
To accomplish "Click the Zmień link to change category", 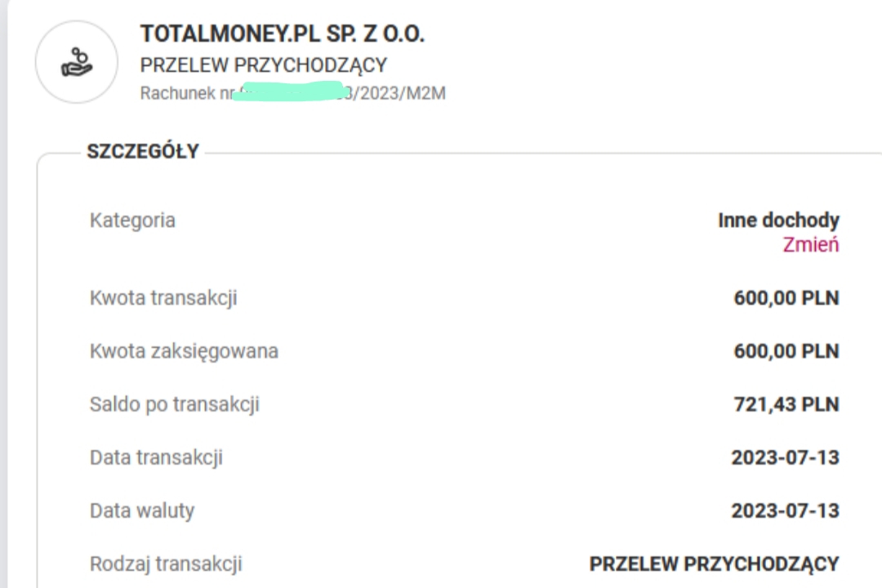I will coord(810,245).
